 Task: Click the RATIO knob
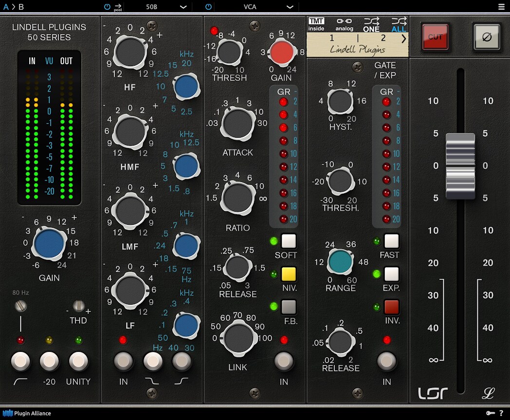click(238, 198)
